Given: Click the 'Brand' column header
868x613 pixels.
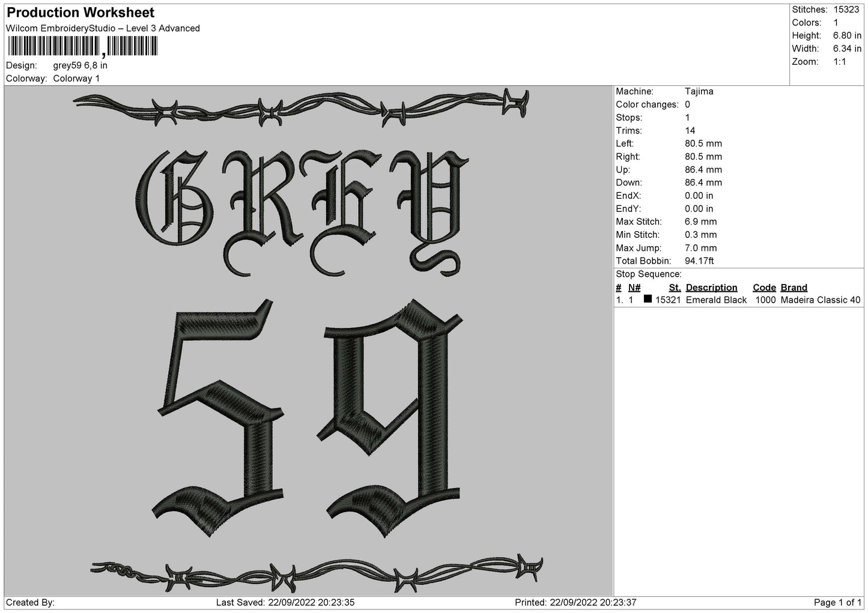Looking at the screenshot, I should click(794, 288).
